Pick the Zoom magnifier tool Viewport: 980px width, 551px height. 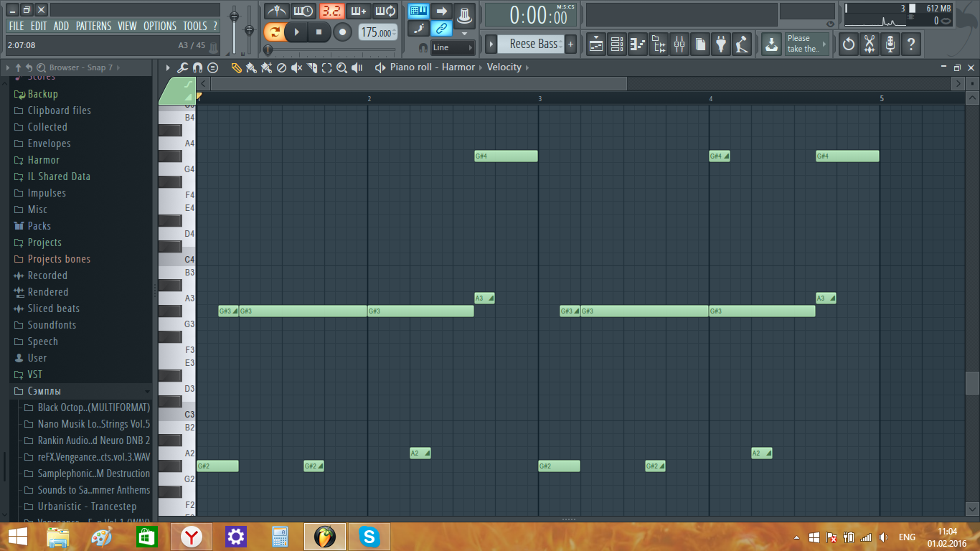[x=341, y=67]
